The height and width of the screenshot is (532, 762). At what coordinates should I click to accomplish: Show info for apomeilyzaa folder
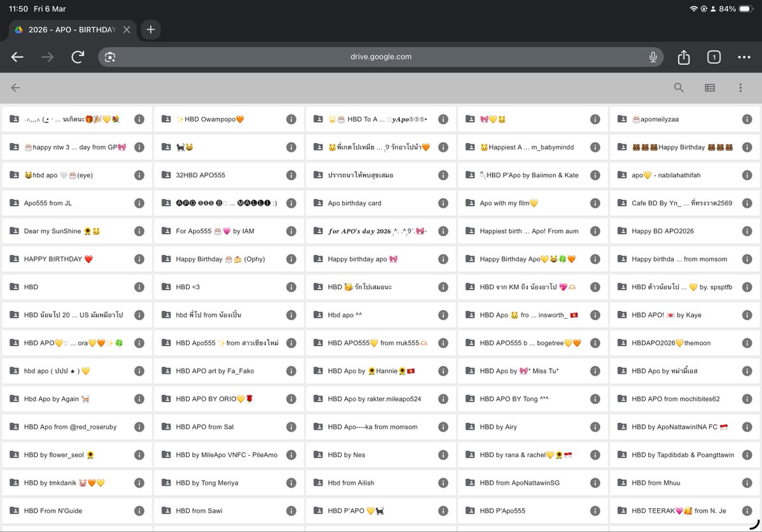747,119
